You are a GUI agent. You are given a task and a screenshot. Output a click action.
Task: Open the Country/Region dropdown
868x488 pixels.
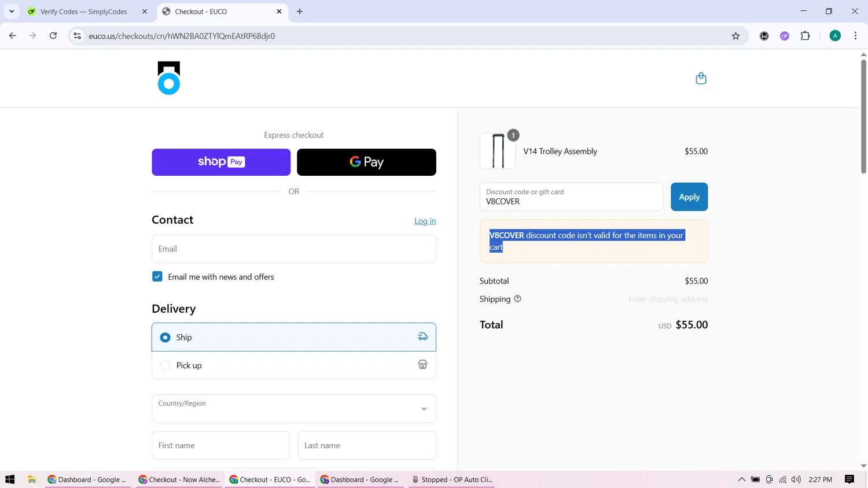tap(293, 409)
